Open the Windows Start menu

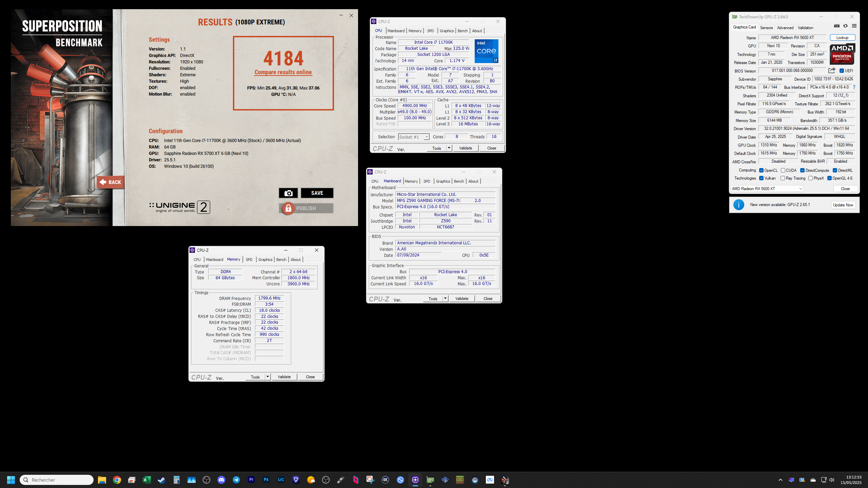pos(11,480)
